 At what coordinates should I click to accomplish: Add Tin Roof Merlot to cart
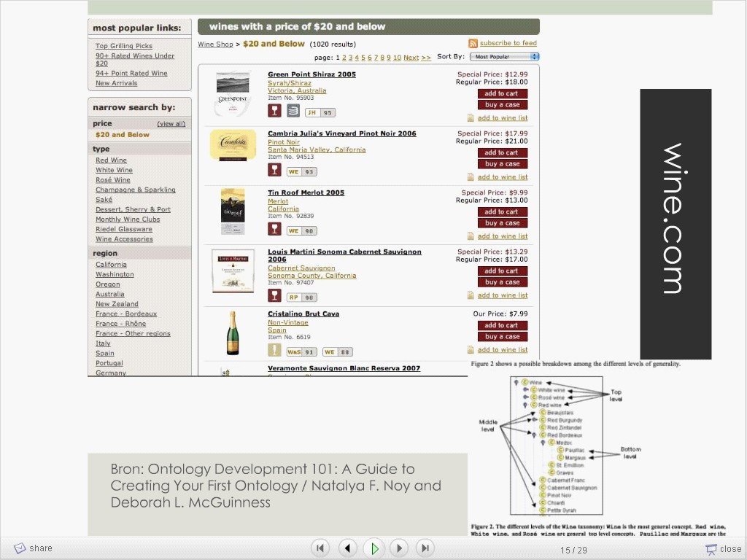click(502, 212)
